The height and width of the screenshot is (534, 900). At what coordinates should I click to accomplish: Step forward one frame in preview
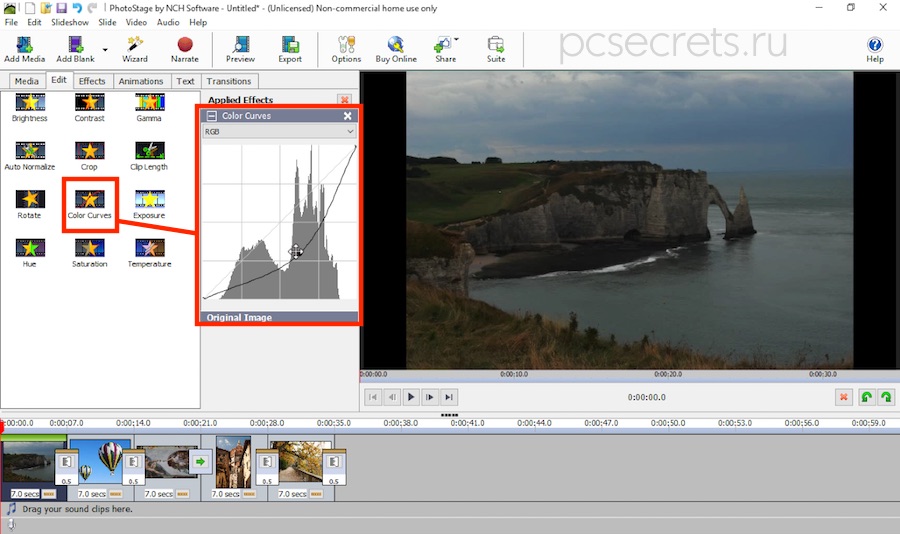[x=430, y=397]
